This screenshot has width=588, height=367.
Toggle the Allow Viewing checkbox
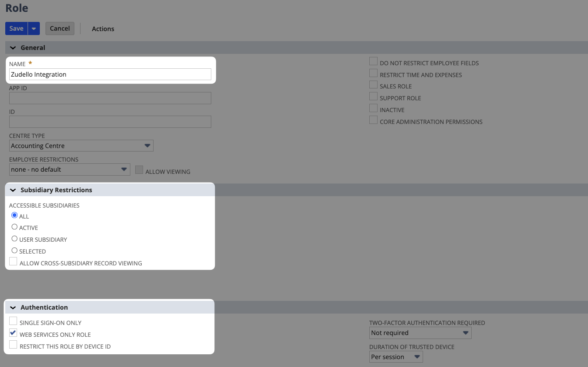(139, 170)
